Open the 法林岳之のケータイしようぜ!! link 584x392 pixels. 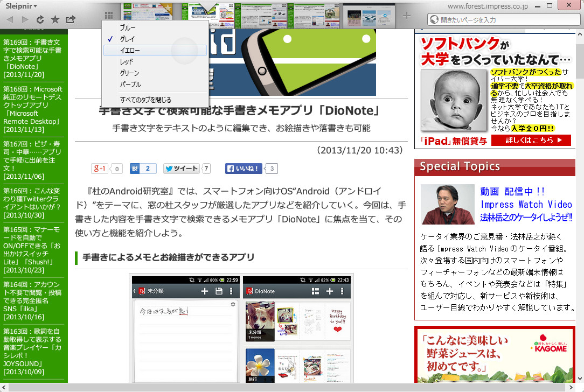click(x=526, y=218)
